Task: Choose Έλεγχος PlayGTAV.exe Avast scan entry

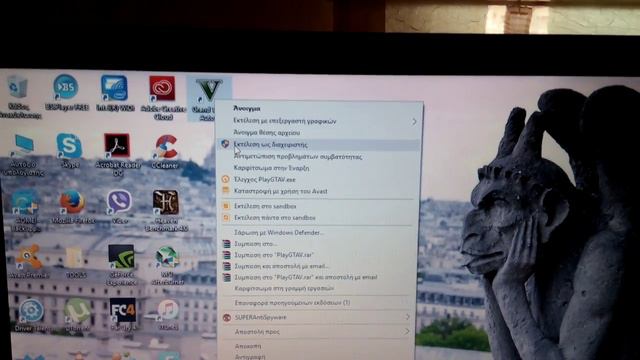Action: tap(320, 180)
